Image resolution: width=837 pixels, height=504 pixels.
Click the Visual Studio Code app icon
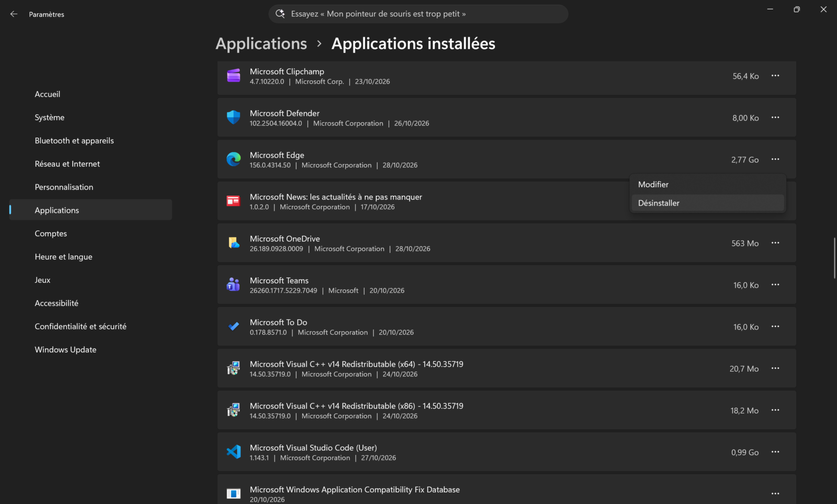pyautogui.click(x=233, y=452)
